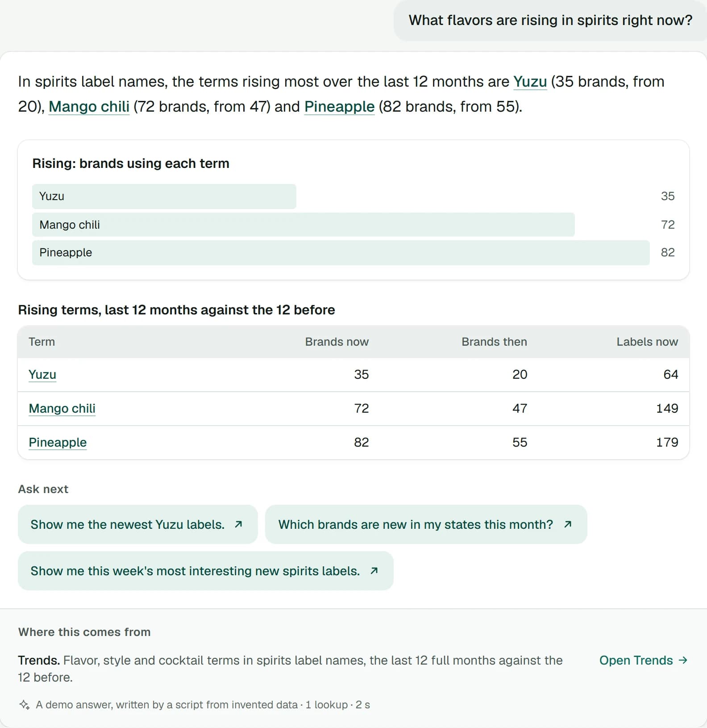Viewport: 707px width, 728px height.
Task: Open Yuzu term in the rising terms table
Action: (x=42, y=374)
